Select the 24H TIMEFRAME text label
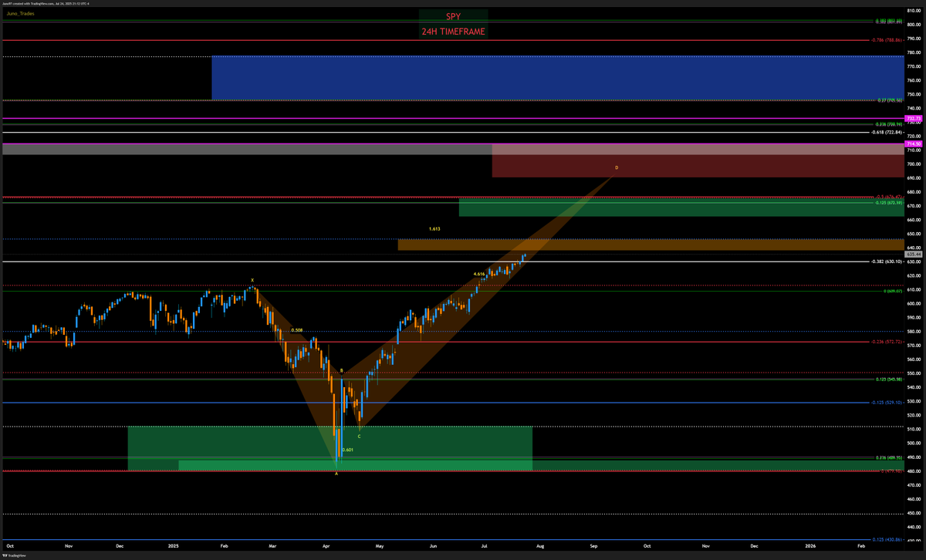This screenshot has width=926, height=560. click(x=453, y=32)
